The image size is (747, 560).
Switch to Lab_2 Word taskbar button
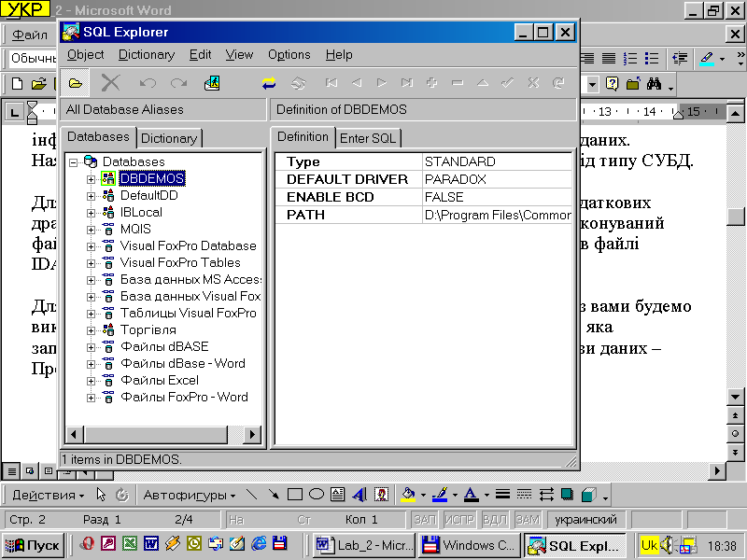click(x=364, y=545)
